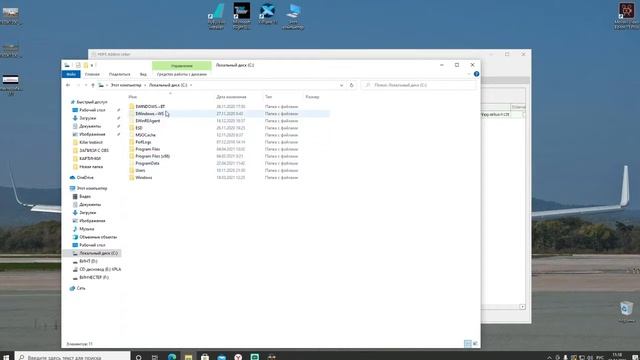Open Microsoft Store from the taskbar
Image resolution: width=640 pixels, height=360 pixels.
pos(205,357)
